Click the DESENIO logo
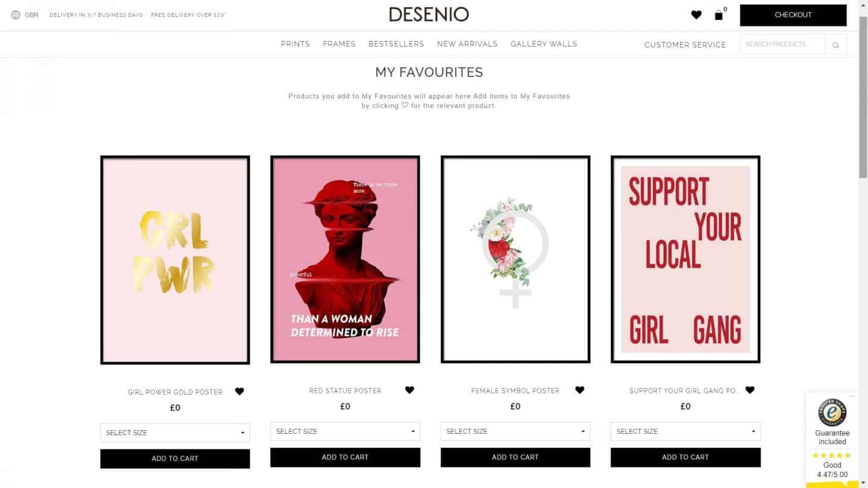 (x=429, y=14)
